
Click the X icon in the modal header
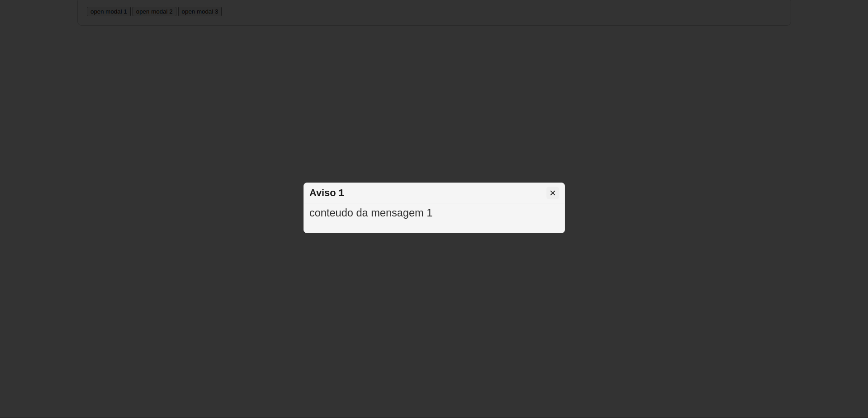[552, 193]
